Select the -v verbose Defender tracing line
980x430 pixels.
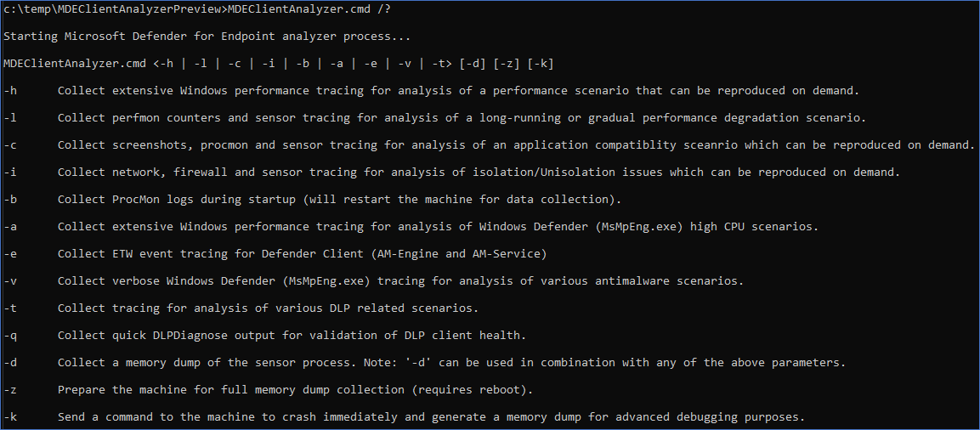click(x=374, y=280)
